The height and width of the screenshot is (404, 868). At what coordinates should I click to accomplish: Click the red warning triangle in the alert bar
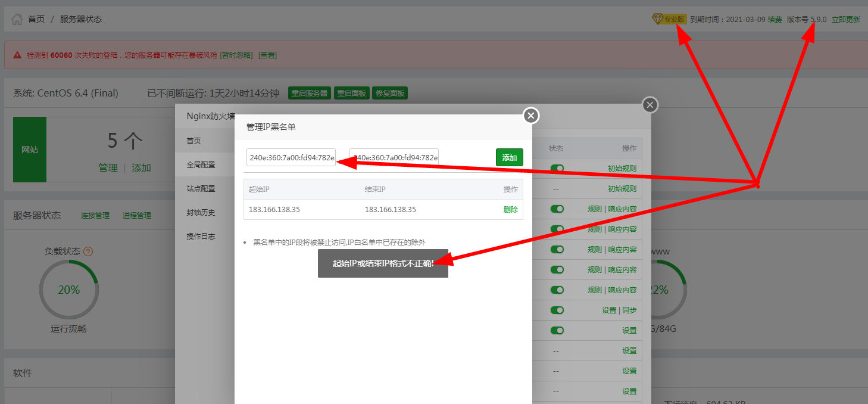pos(18,55)
